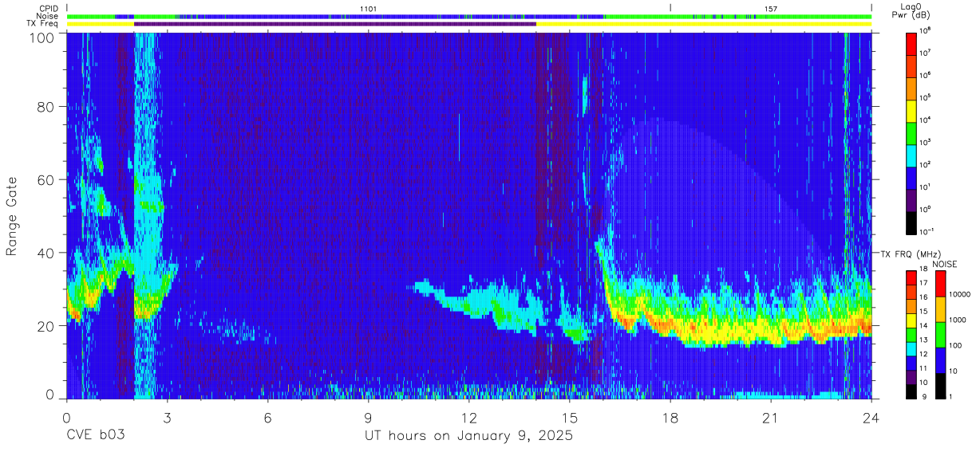
Task: Click the CVE b03 radar label
Action: point(95,435)
